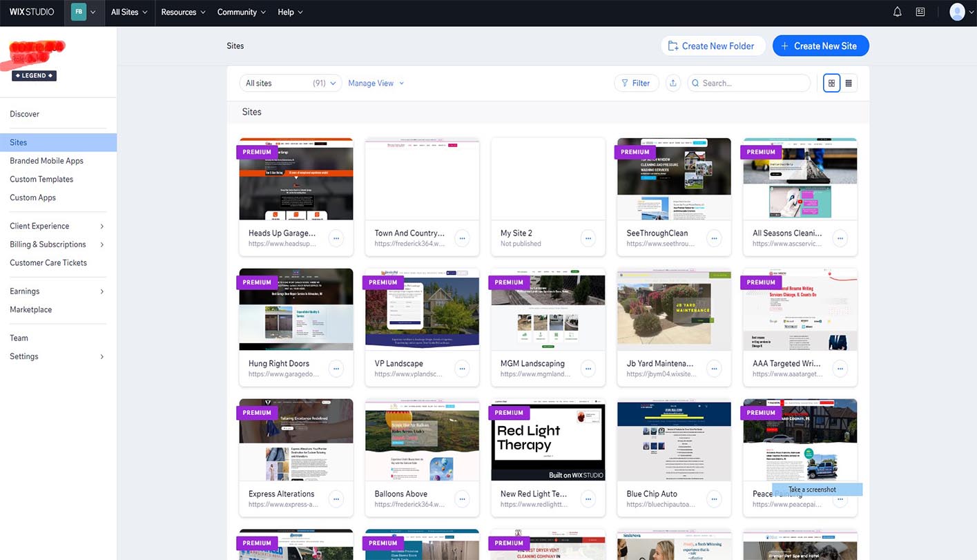Open the Resources menu
Viewport: 977px width, 560px height.
click(x=183, y=12)
